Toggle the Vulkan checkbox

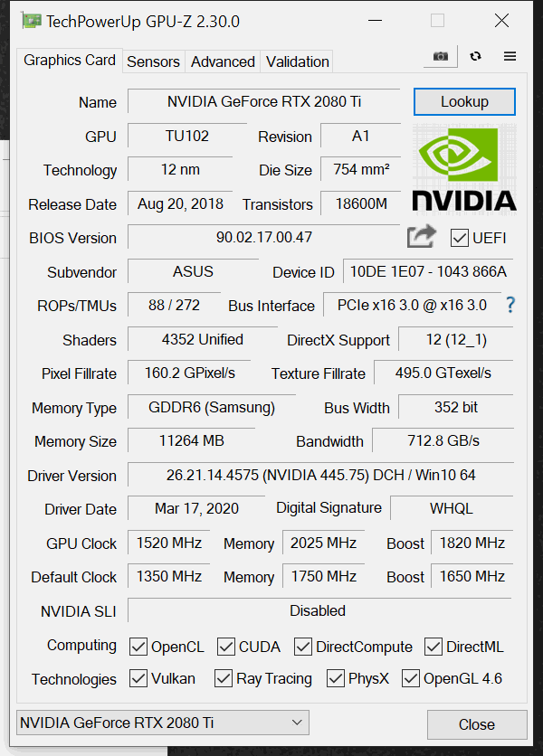138,678
